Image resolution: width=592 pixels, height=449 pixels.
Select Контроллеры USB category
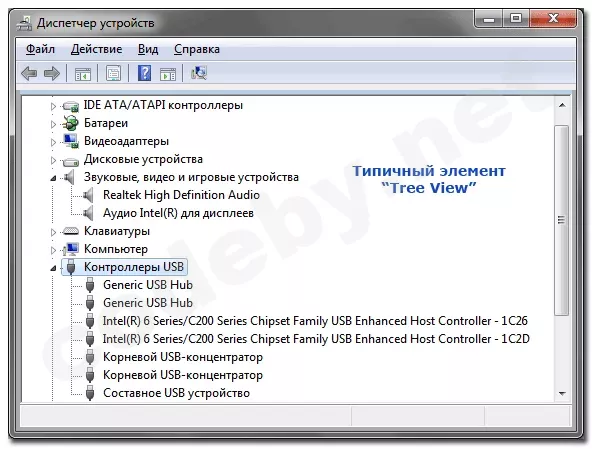(134, 267)
